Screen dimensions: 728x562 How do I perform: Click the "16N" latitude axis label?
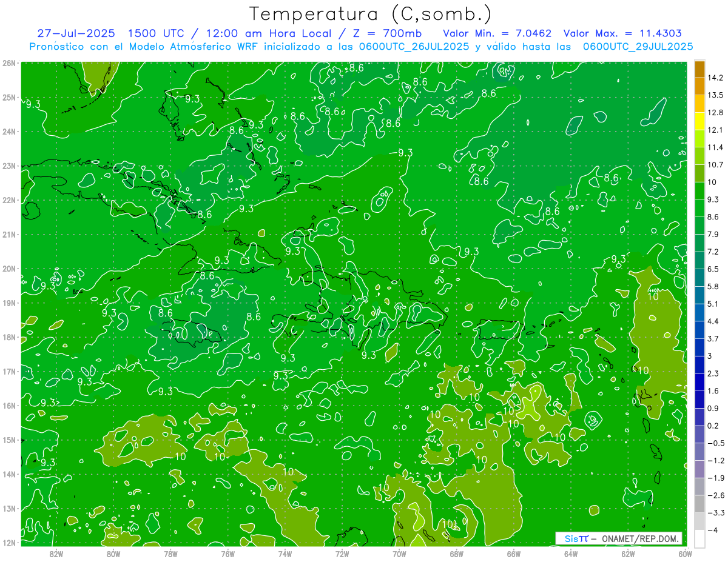click(8, 406)
